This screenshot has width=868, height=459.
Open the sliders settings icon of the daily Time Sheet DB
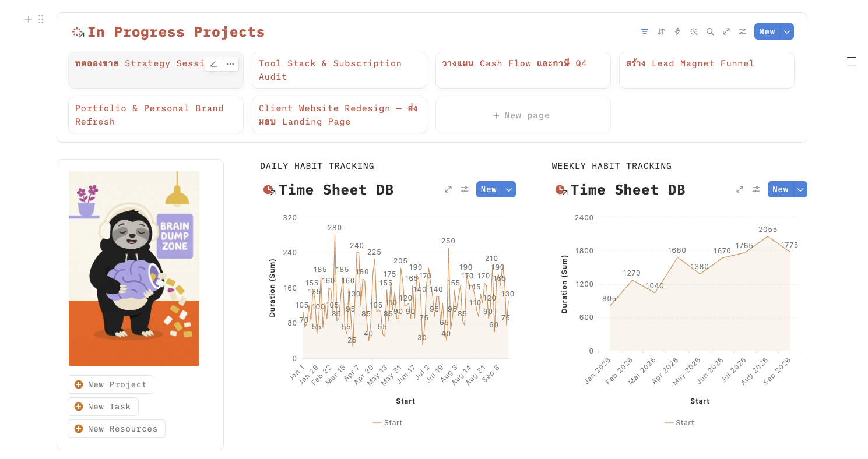(465, 189)
